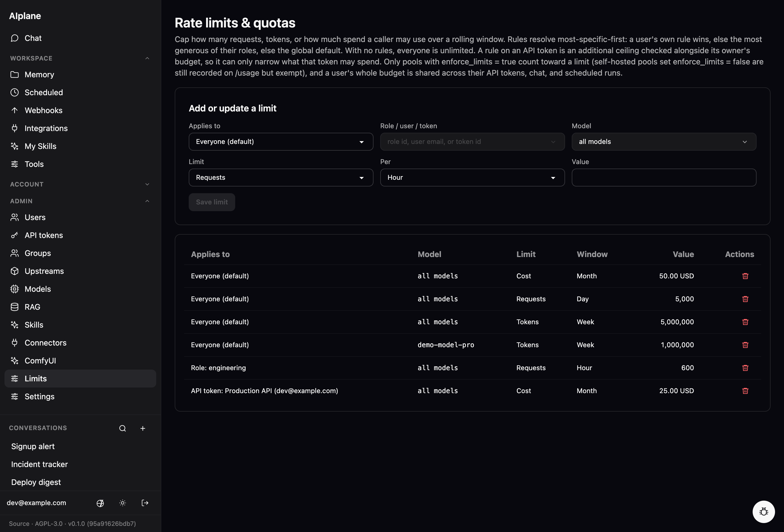The height and width of the screenshot is (532, 784).
Task: Click the Applies to column header
Action: tap(210, 254)
